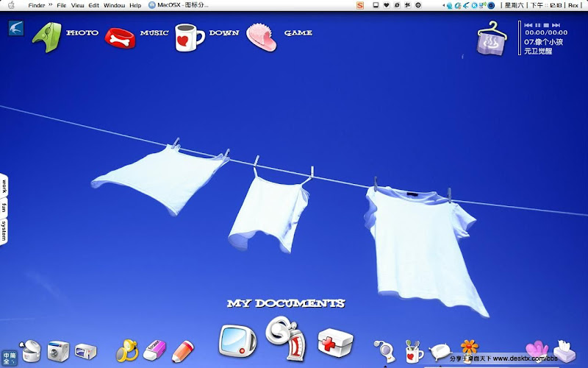Screen dimensions: 588x368
Task: Open the MUSIC red dog bowl icon
Action: pos(121,37)
